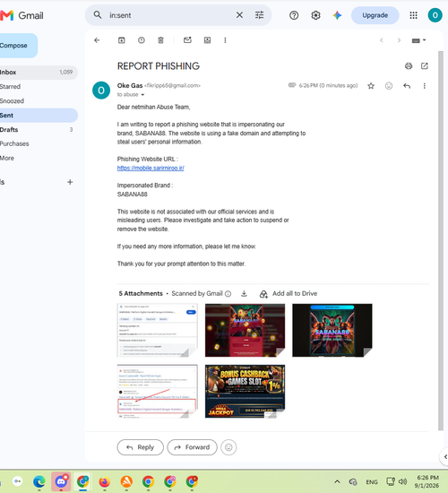This screenshot has height=493, width=448.
Task: Star the Oke Gas message
Action: [x=371, y=86]
